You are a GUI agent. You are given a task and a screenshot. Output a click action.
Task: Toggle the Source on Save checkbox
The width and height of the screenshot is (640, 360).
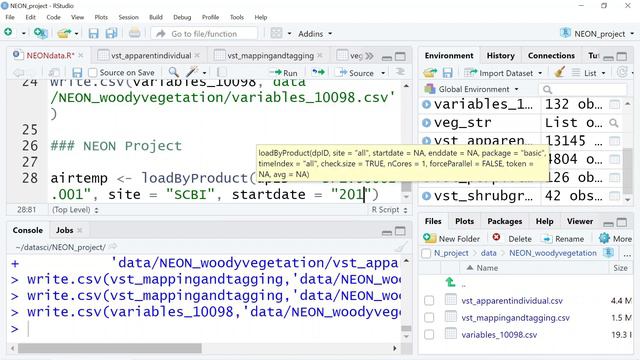[93, 73]
